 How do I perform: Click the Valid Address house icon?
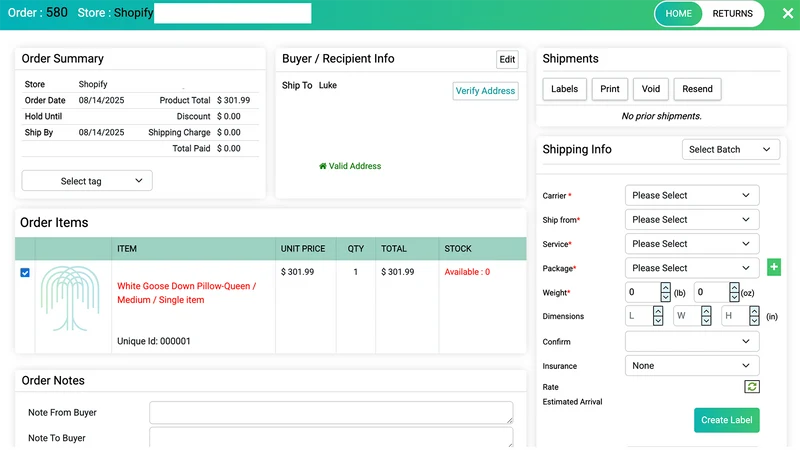click(322, 166)
